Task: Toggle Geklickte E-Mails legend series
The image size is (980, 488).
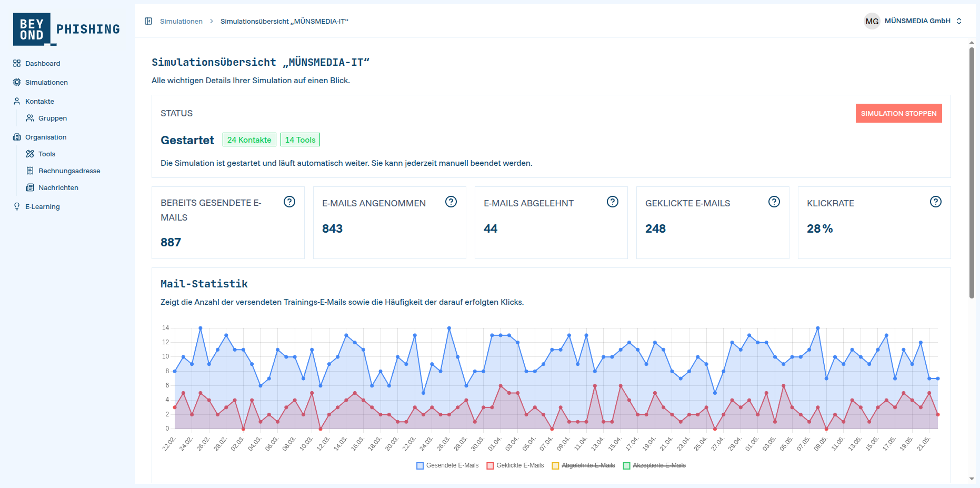Action: tap(515, 465)
